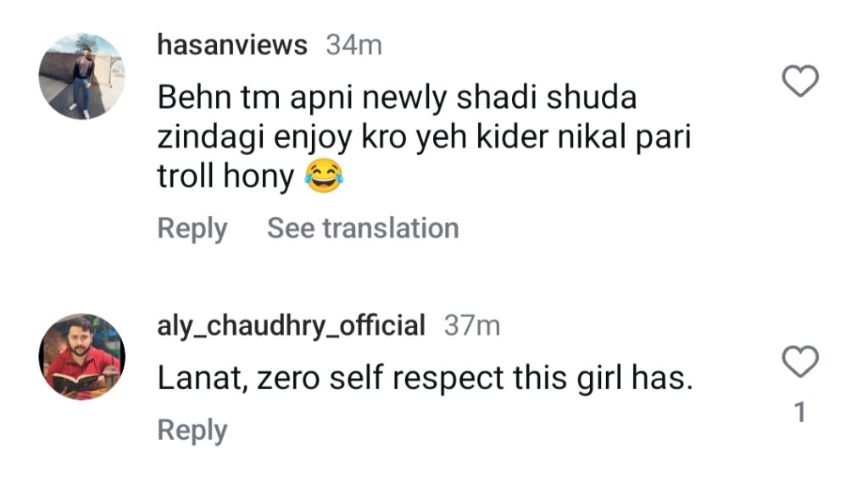Image resolution: width=868 pixels, height=484 pixels.
Task: Click the 34m timestamp
Action: pyautogui.click(x=353, y=45)
